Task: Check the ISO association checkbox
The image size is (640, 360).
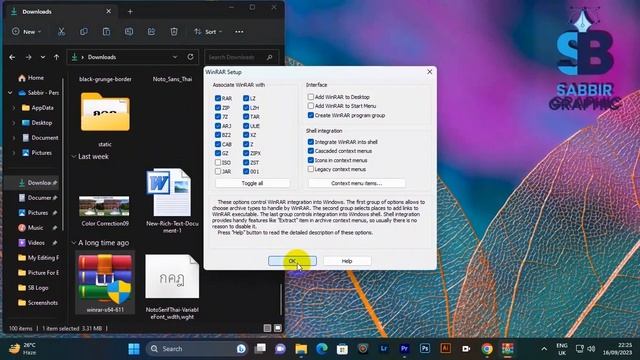Action: [218, 162]
